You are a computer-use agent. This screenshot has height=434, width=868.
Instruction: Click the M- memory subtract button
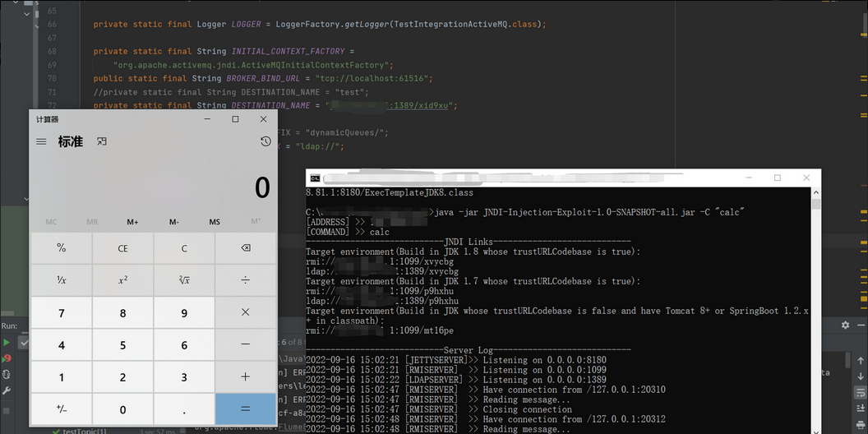(x=173, y=222)
